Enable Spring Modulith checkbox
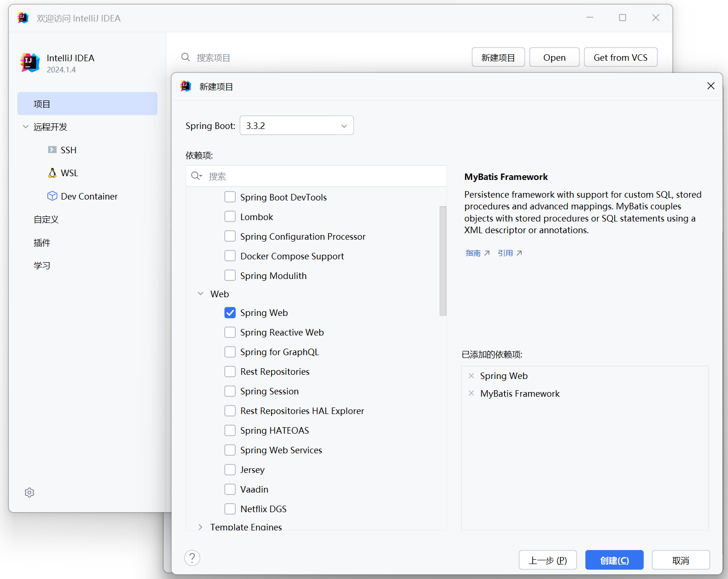Viewport: 728px width, 579px height. [230, 275]
